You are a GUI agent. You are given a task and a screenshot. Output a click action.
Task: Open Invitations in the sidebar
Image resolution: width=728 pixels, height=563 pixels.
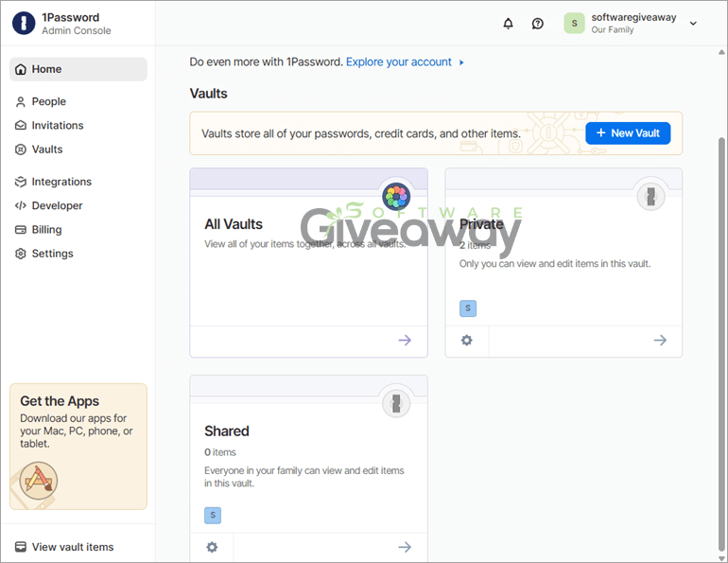(x=58, y=126)
